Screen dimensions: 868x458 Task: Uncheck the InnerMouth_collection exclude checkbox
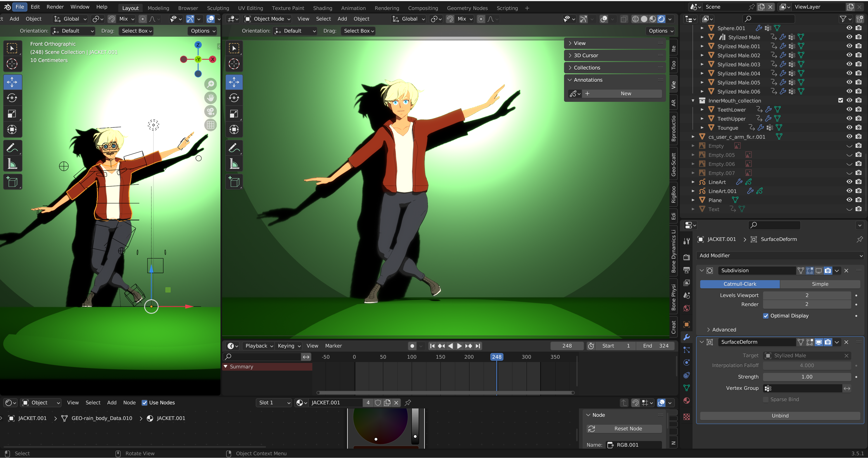click(840, 100)
